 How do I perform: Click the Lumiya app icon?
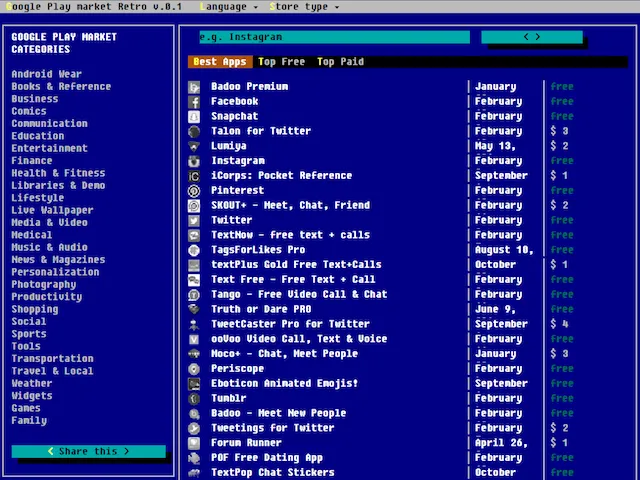tap(194, 146)
